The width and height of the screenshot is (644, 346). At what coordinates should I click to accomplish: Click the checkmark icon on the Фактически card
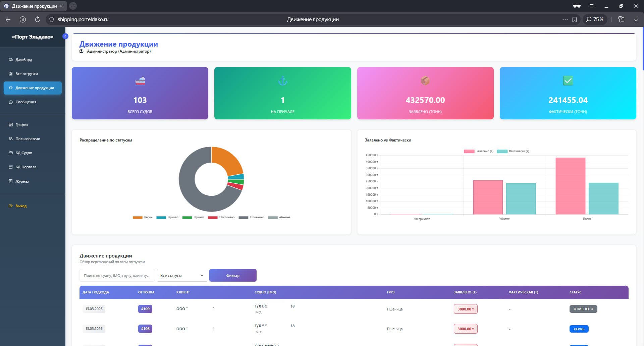(568, 81)
